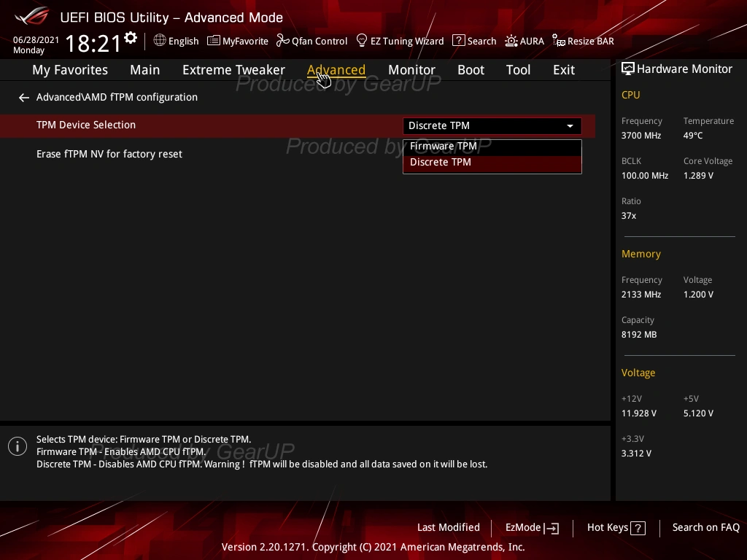Click the 18:21 clock display
Screen dimensions: 747x560
(x=93, y=43)
